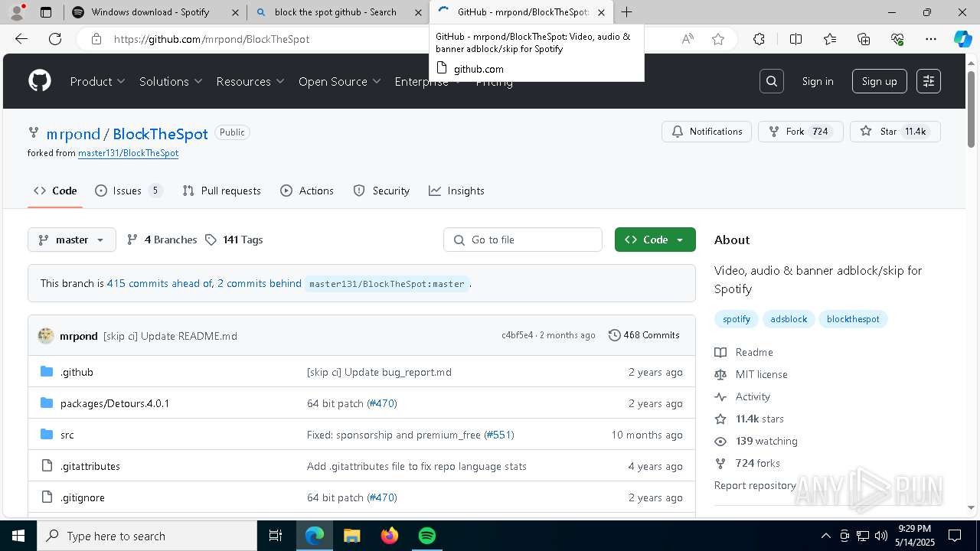The width and height of the screenshot is (980, 551).
Task: Click the Sign up button
Action: 880,81
